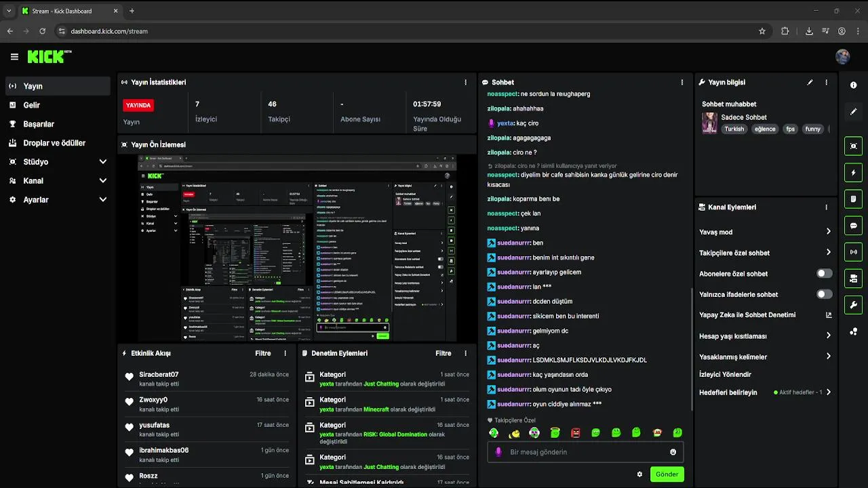
Task: Insert the halo green emote
Action: click(x=555, y=432)
